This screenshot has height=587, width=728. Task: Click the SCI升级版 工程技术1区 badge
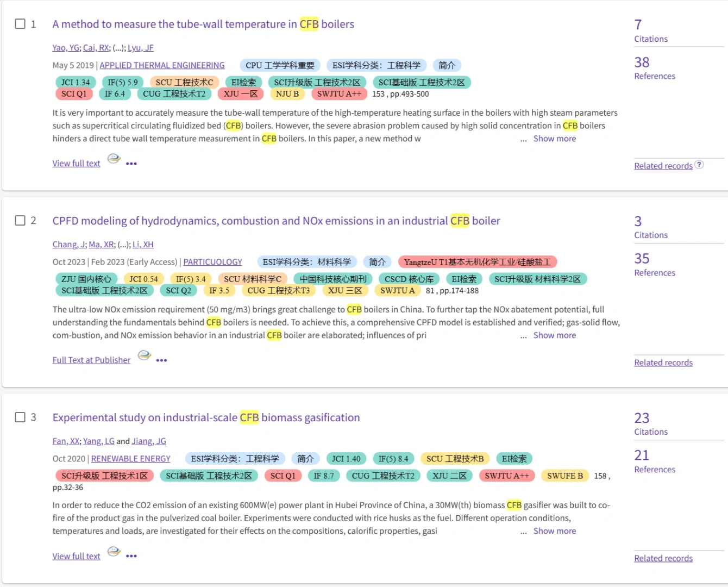click(104, 476)
